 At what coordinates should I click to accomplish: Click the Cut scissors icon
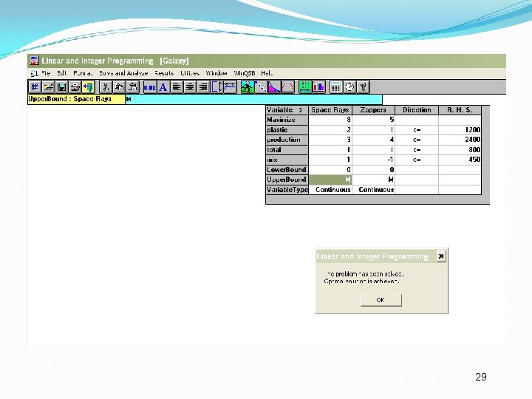point(106,87)
